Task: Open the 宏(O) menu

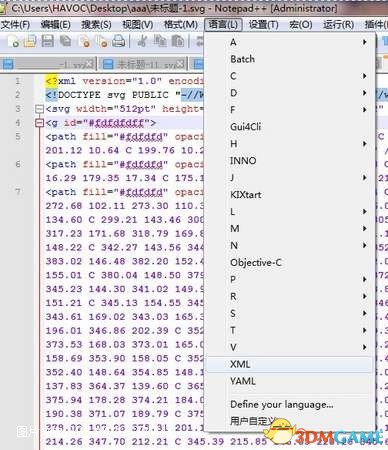Action: point(301,25)
